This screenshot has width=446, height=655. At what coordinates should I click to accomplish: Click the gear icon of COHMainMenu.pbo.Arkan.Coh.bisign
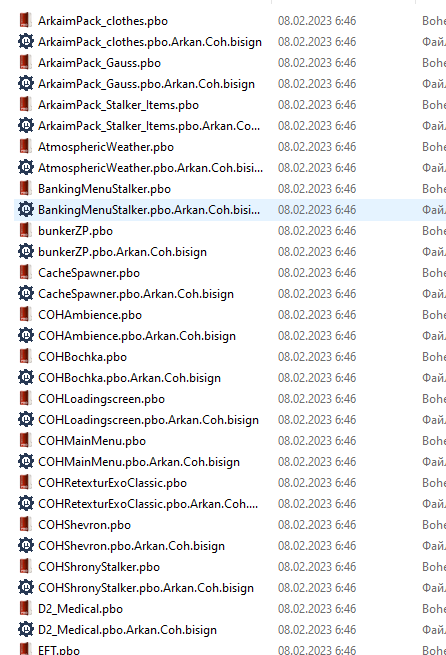(25, 461)
